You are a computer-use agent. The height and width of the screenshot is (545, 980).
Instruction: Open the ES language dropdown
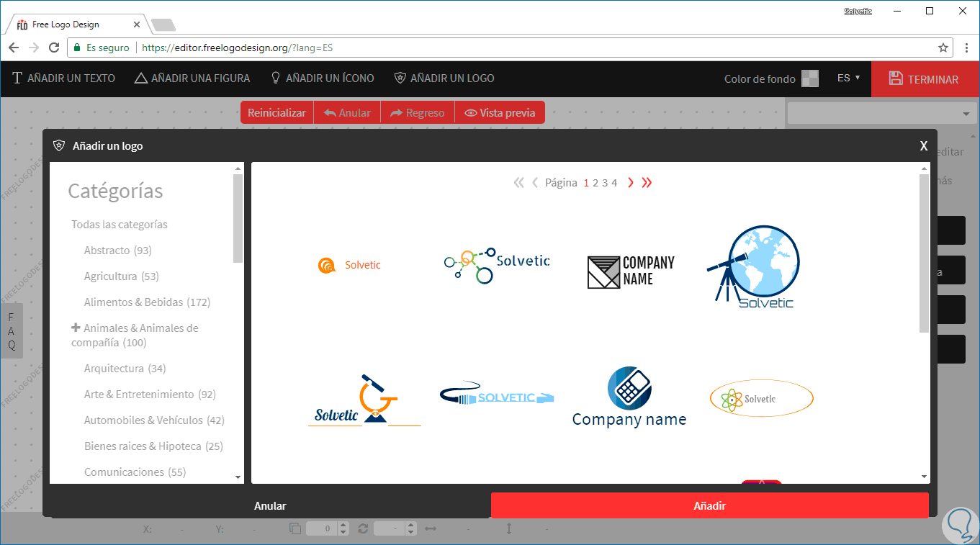848,78
